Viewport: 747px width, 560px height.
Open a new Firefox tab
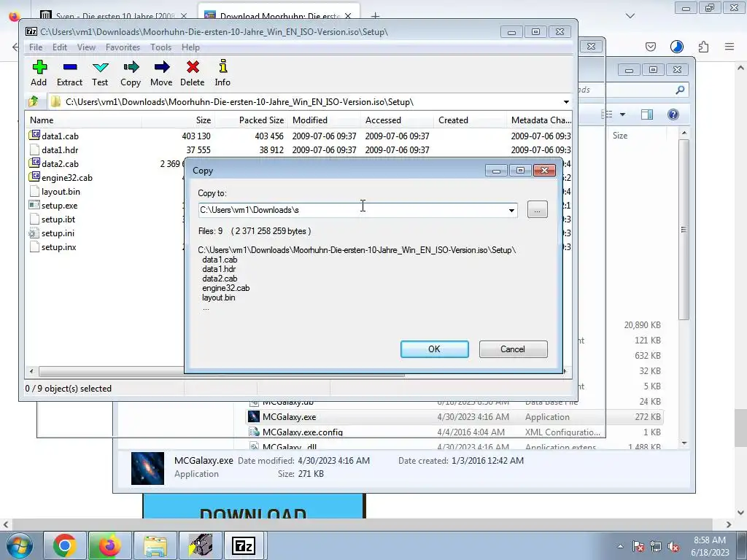376,16
